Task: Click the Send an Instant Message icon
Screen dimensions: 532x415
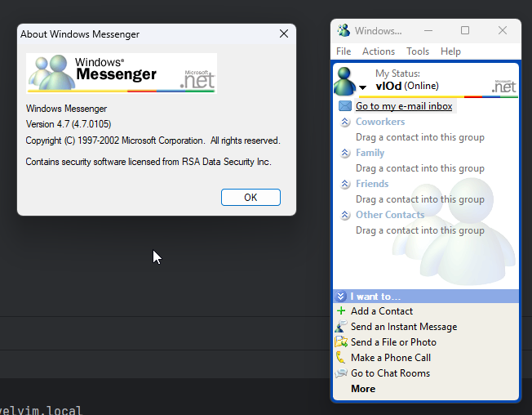Action: [341, 326]
